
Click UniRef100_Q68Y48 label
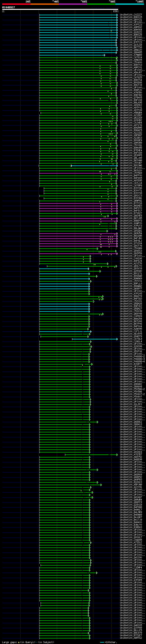(131, 314)
